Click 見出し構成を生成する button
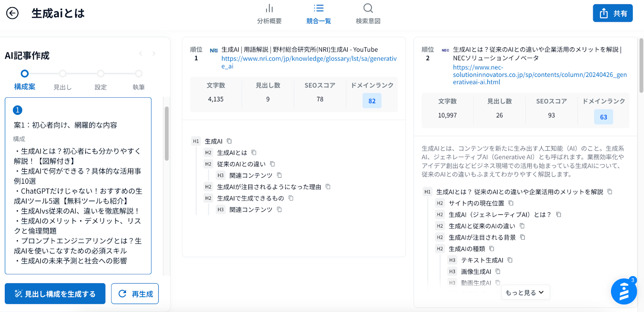This screenshot has width=644, height=312. (x=55, y=294)
